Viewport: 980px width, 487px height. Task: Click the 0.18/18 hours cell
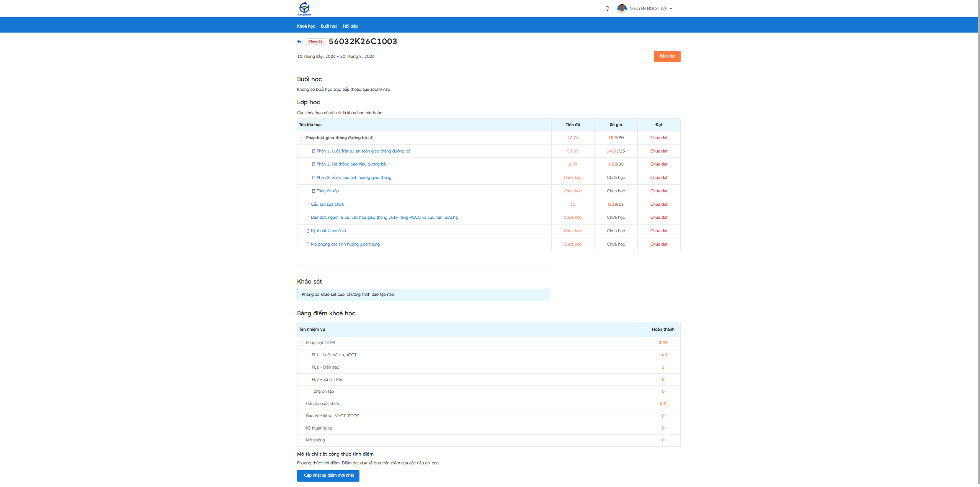(x=616, y=204)
